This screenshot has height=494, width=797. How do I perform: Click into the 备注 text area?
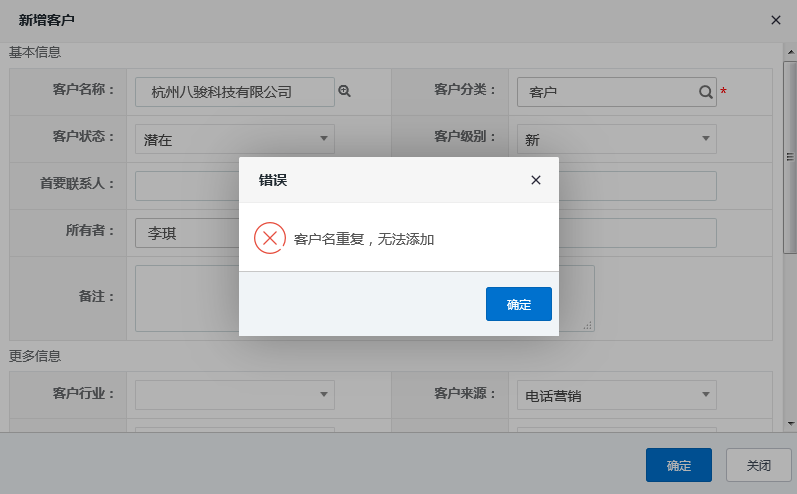186,297
